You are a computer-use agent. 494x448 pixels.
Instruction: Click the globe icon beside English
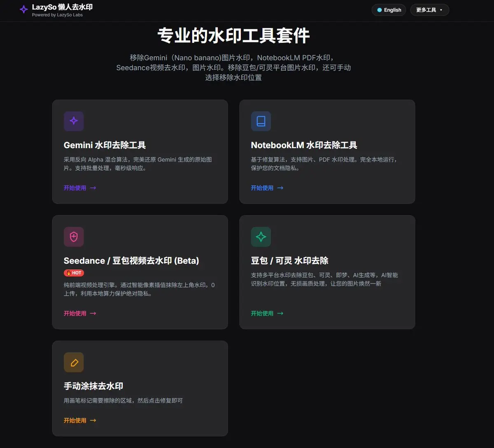[x=380, y=10]
